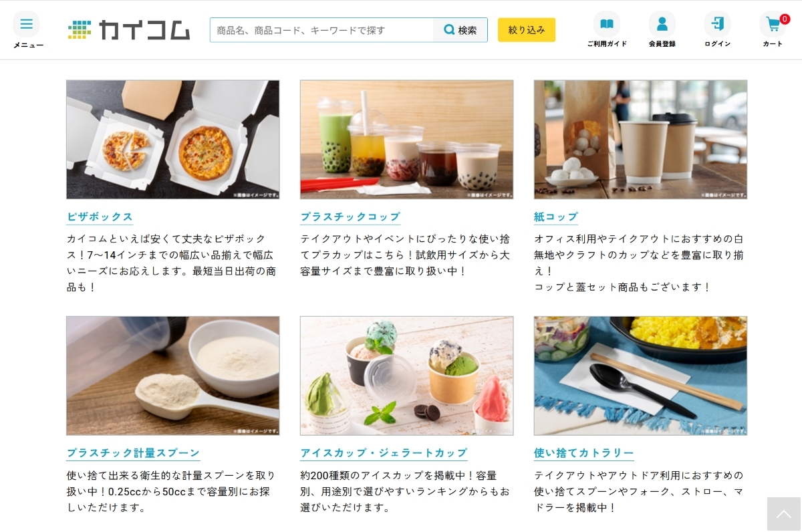Click the 会員登録 person icon
Screen dimensions: 802x532
662,24
